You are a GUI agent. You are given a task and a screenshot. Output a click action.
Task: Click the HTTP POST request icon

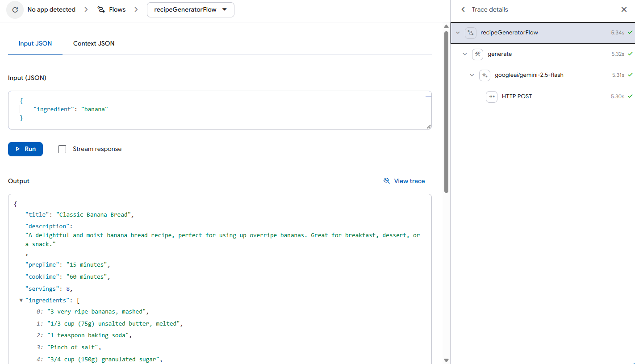[492, 96]
